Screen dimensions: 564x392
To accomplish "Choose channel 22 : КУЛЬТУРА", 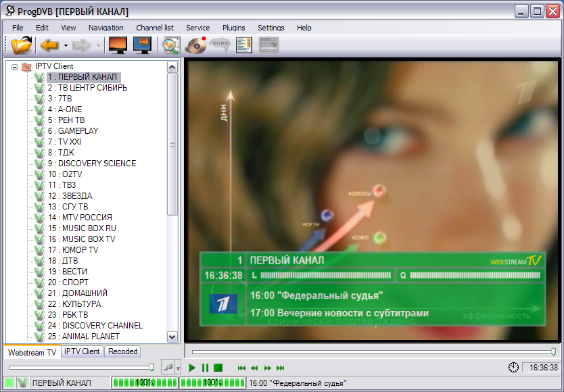I will [74, 304].
